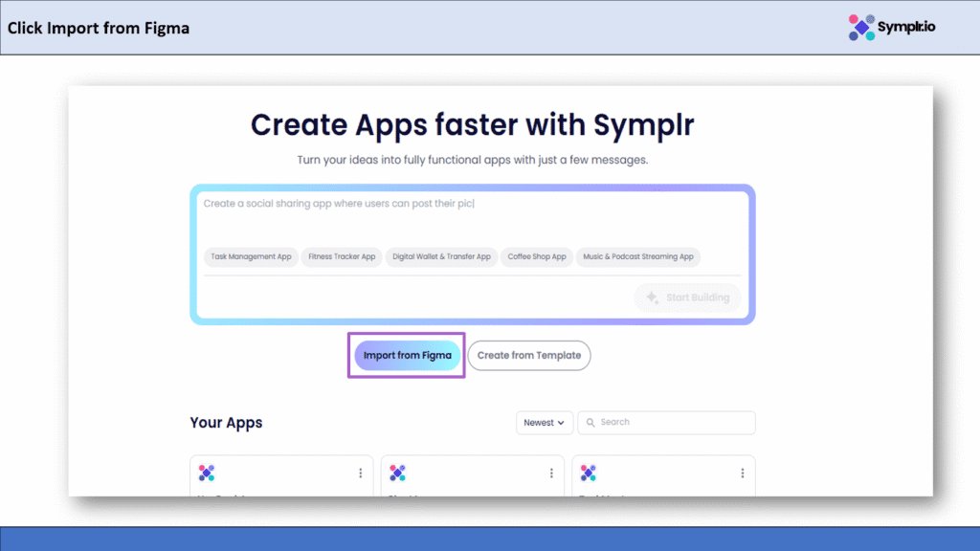
Task: Pick the Digital Wallet & Transfer App chip
Action: (441, 256)
